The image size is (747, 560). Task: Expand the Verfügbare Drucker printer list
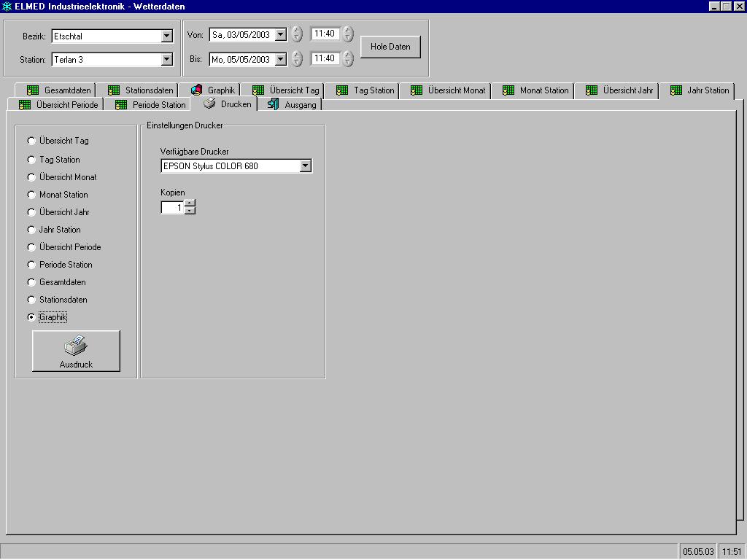click(306, 166)
